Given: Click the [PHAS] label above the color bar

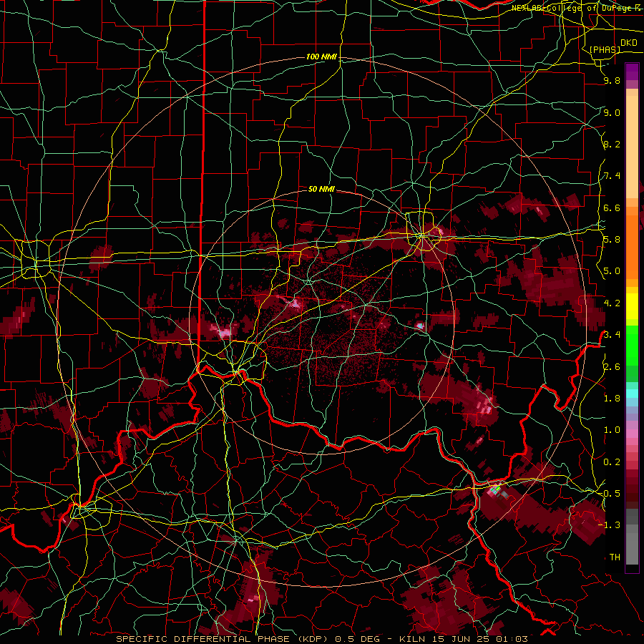Looking at the screenshot, I should 605,50.
